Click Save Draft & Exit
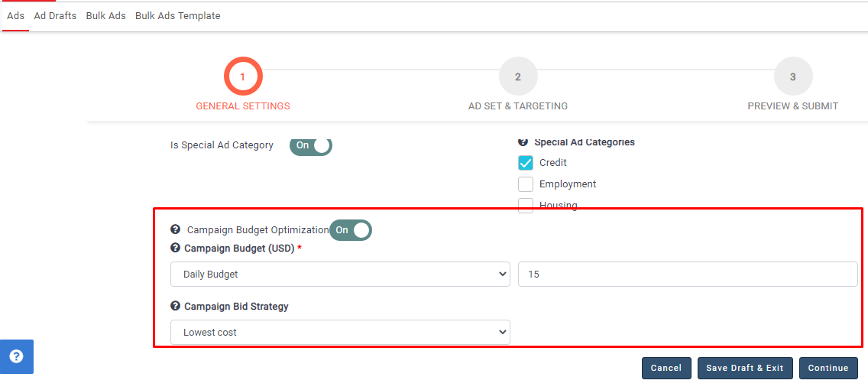 click(x=745, y=368)
